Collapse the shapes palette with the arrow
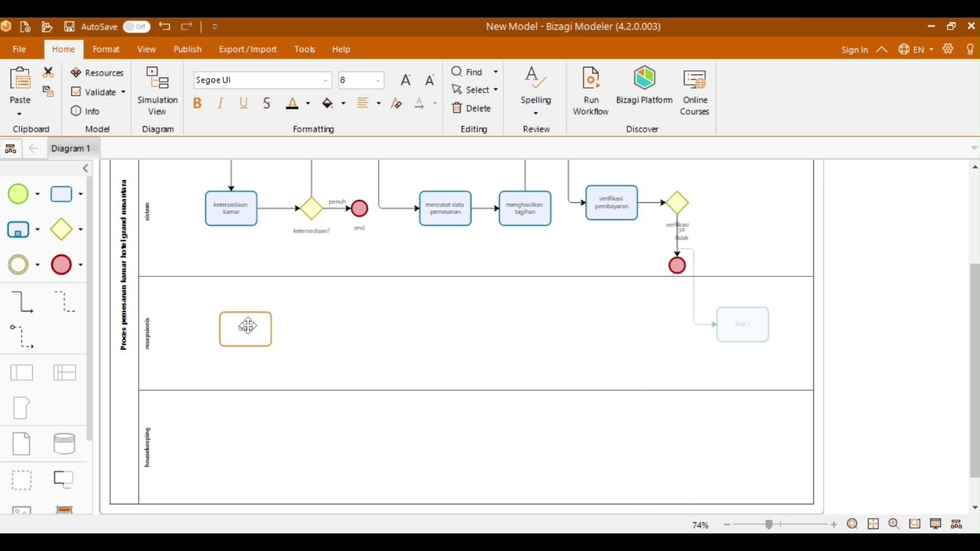The height and width of the screenshot is (551, 980). click(86, 168)
